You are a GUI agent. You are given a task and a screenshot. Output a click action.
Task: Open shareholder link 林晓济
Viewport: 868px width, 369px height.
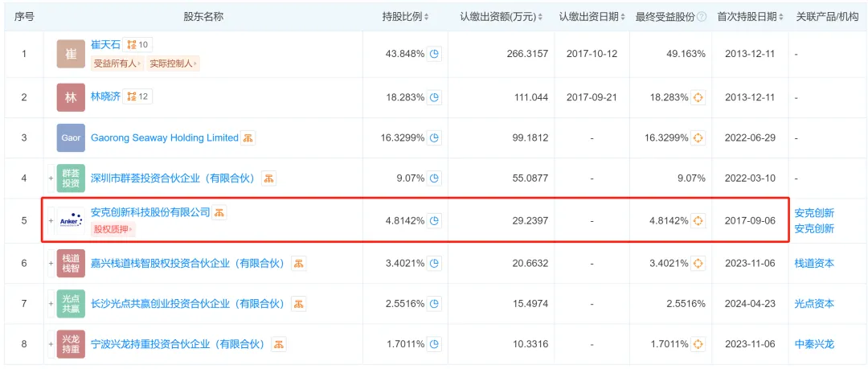coord(104,97)
